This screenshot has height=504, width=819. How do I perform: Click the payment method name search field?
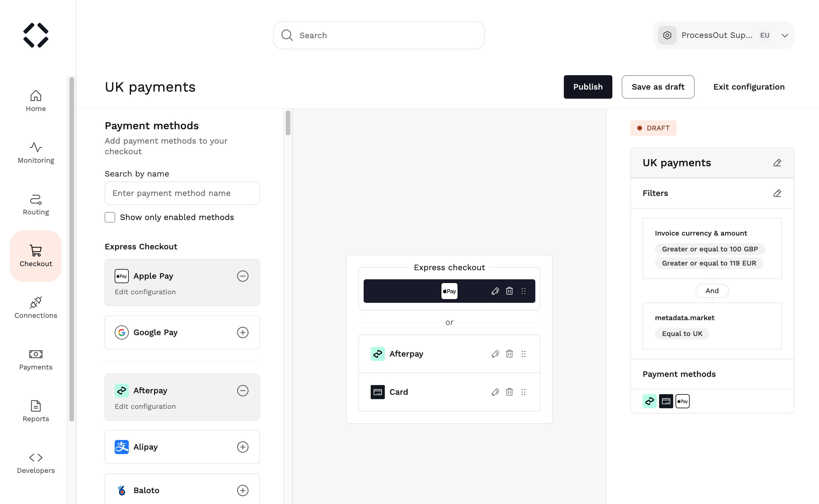[x=182, y=193]
